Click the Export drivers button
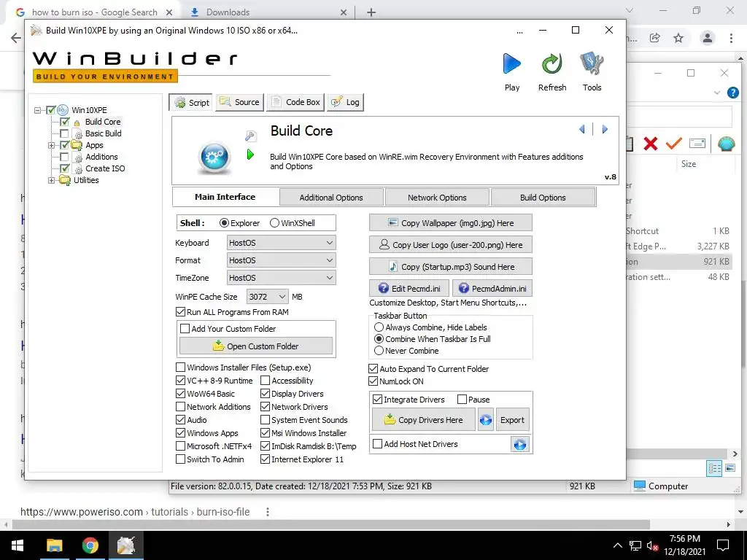This screenshot has width=747, height=560. tap(512, 419)
